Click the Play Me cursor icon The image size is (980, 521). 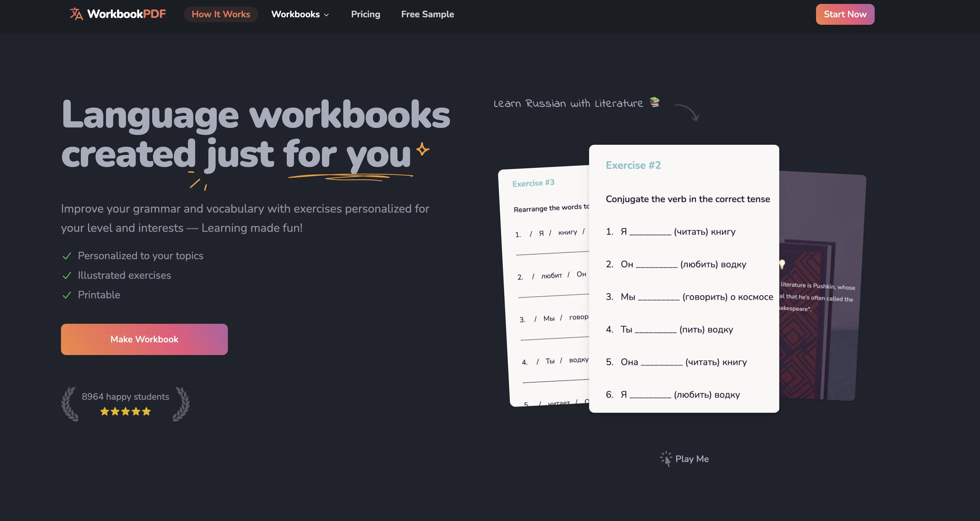tap(666, 459)
